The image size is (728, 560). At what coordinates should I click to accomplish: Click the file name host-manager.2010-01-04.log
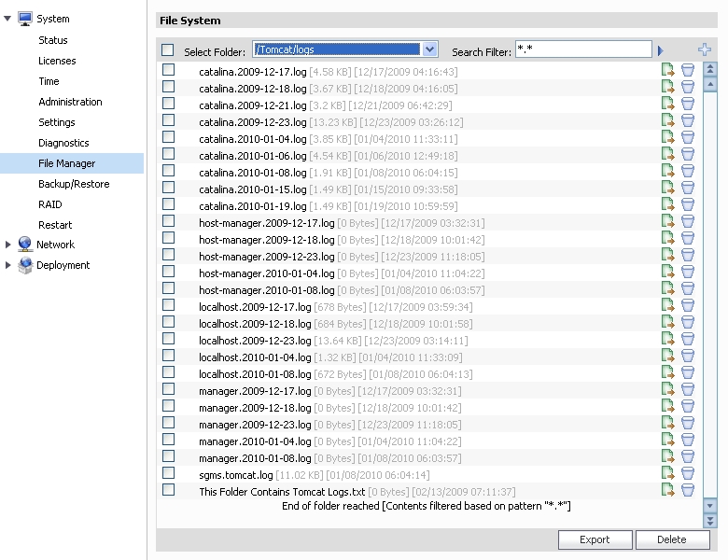(267, 273)
